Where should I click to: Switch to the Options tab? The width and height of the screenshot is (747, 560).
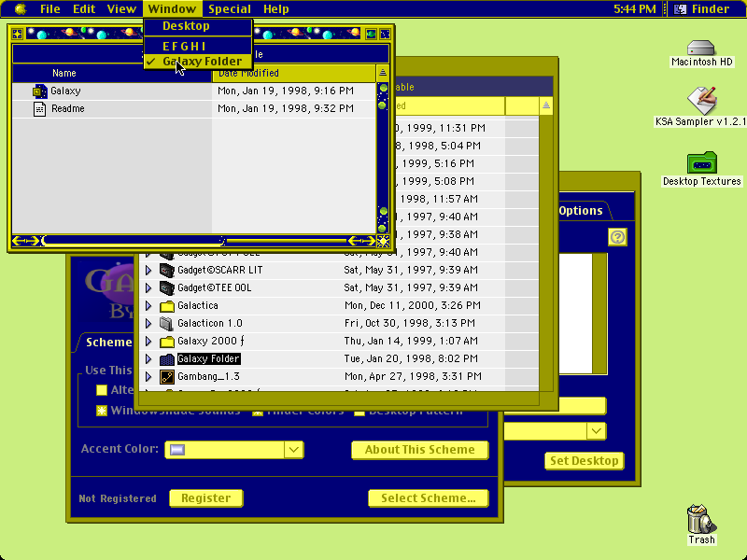(581, 211)
